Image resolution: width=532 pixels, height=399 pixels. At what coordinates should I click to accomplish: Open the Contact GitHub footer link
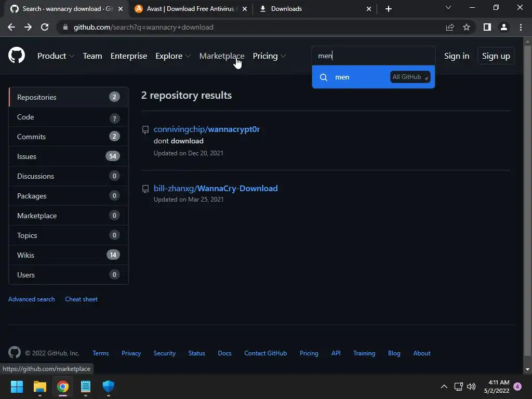click(265, 353)
